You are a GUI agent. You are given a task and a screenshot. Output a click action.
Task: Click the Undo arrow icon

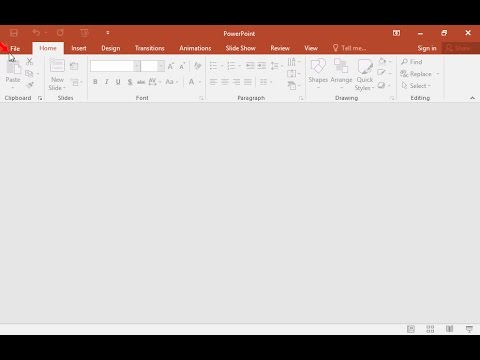36,32
